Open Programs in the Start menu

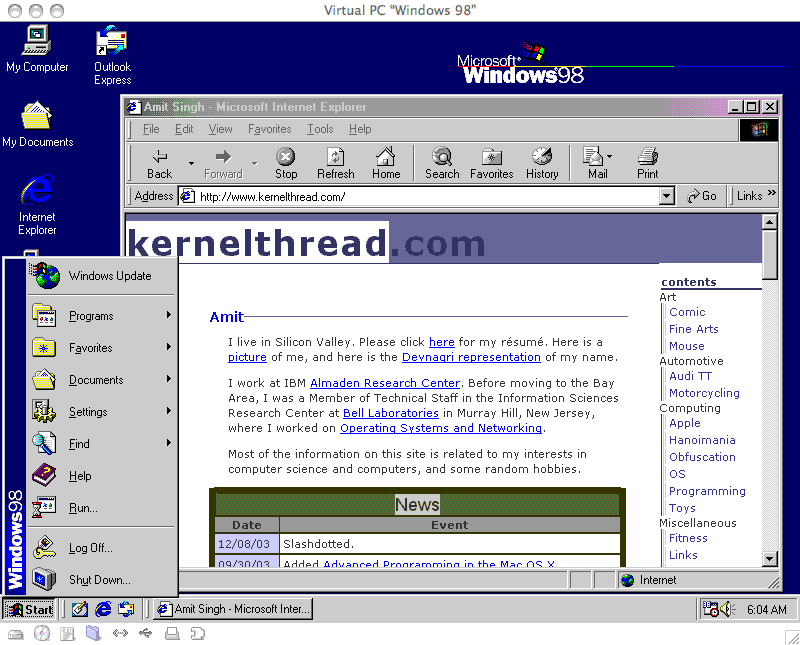click(101, 315)
